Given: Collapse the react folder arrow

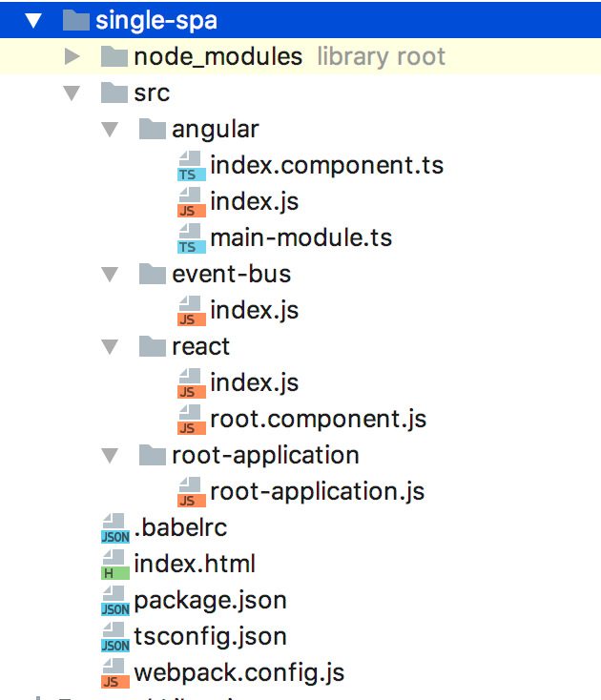Looking at the screenshot, I should point(110,347).
